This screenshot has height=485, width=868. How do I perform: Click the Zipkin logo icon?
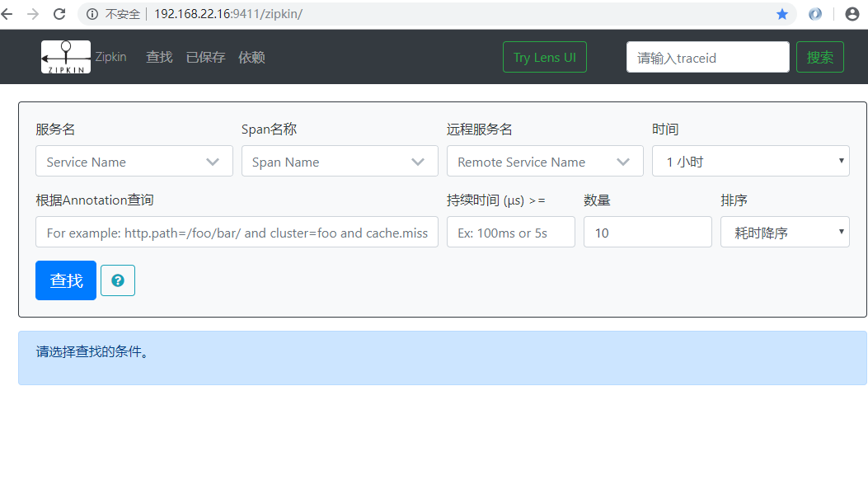tap(65, 56)
